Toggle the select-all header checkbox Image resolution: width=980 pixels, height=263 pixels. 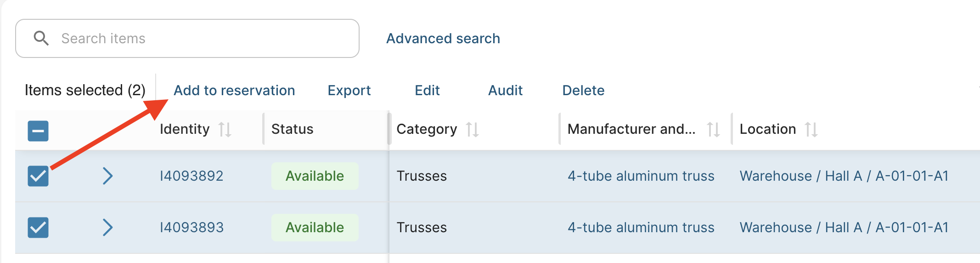38,131
